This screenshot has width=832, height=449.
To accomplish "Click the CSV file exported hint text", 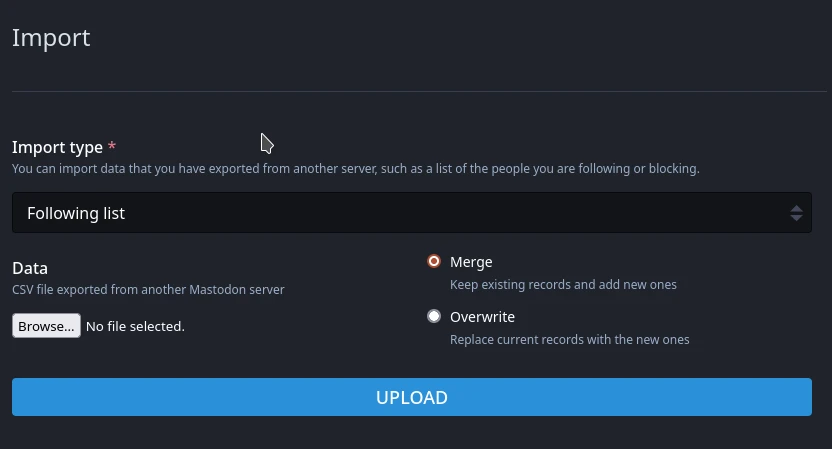I will [148, 289].
